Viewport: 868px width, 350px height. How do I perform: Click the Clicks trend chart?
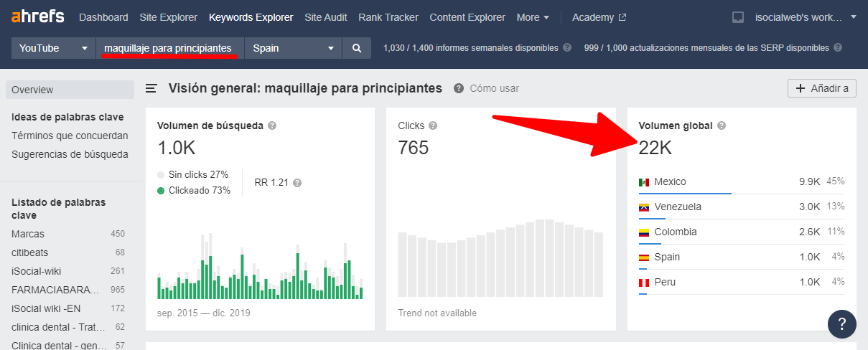[x=501, y=258]
